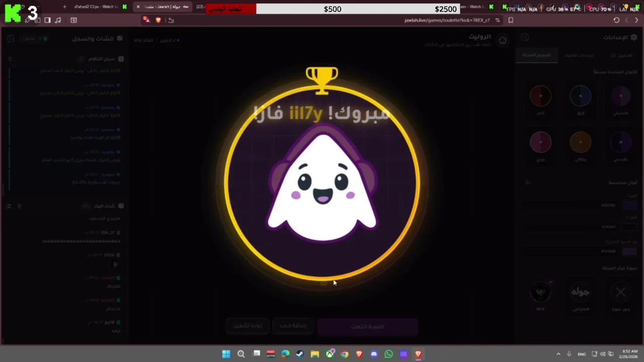
Task: Collapse the settings panel via its header icon
Action: tap(525, 37)
